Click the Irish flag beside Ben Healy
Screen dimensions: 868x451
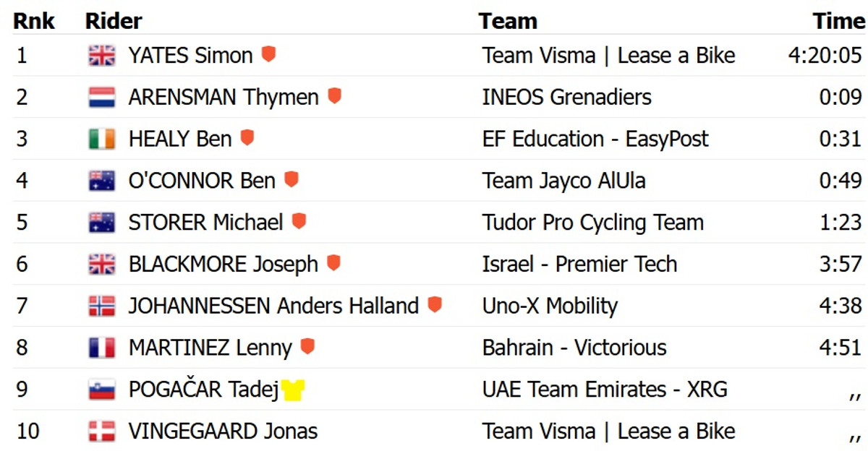pyautogui.click(x=102, y=139)
